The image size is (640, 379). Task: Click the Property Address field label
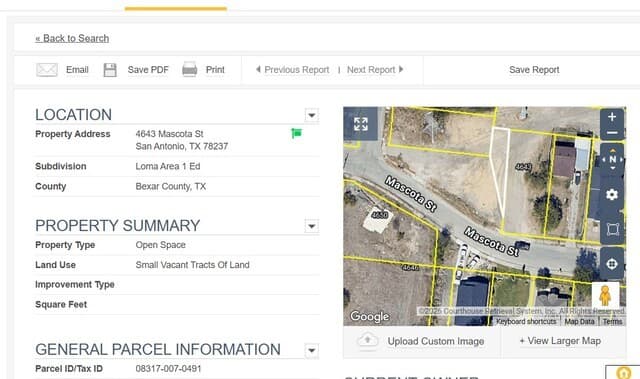(73, 134)
